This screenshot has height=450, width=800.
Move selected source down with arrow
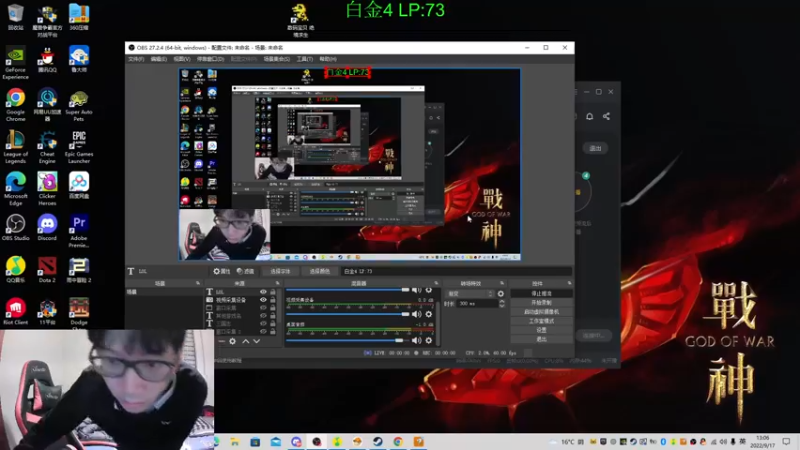coord(257,341)
